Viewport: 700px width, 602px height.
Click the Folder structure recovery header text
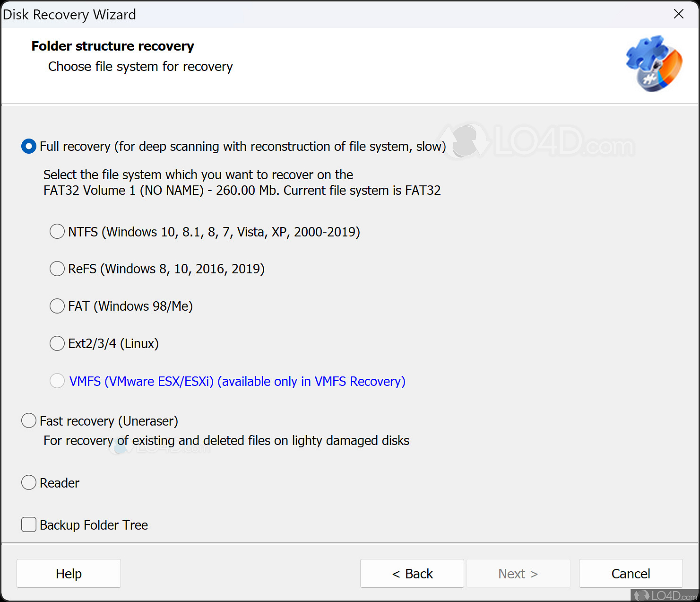112,46
